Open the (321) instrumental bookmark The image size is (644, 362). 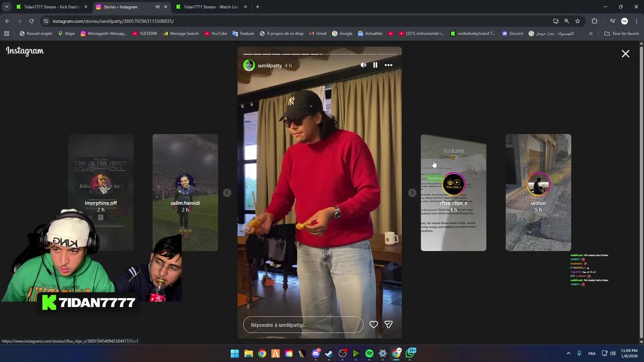(421, 34)
